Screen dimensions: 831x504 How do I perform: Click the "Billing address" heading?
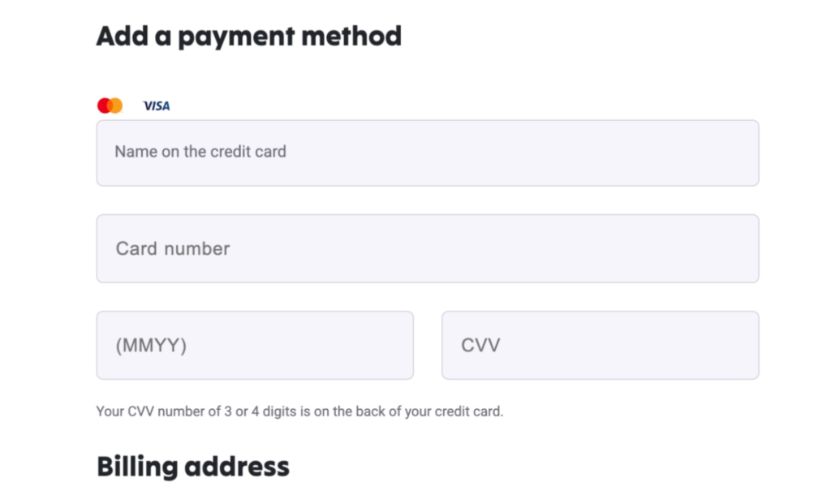[193, 467]
